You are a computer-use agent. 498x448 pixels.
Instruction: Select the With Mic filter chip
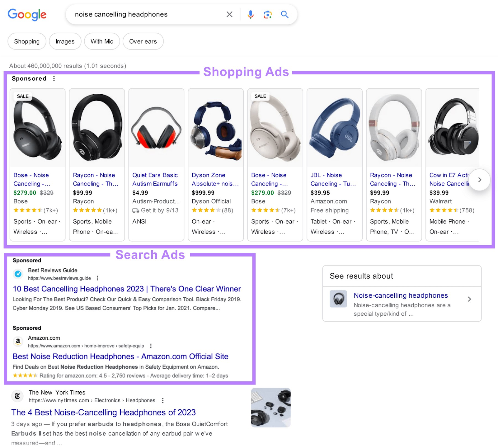click(x=102, y=41)
